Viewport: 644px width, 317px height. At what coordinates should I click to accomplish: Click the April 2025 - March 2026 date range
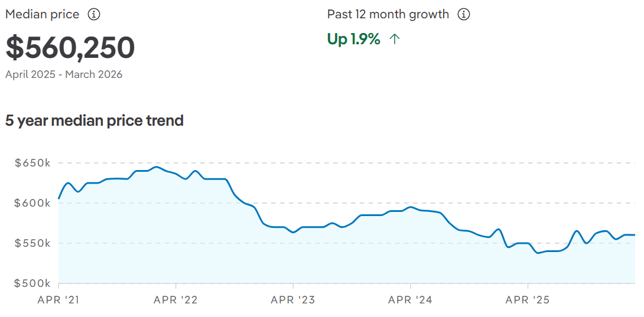(64, 74)
